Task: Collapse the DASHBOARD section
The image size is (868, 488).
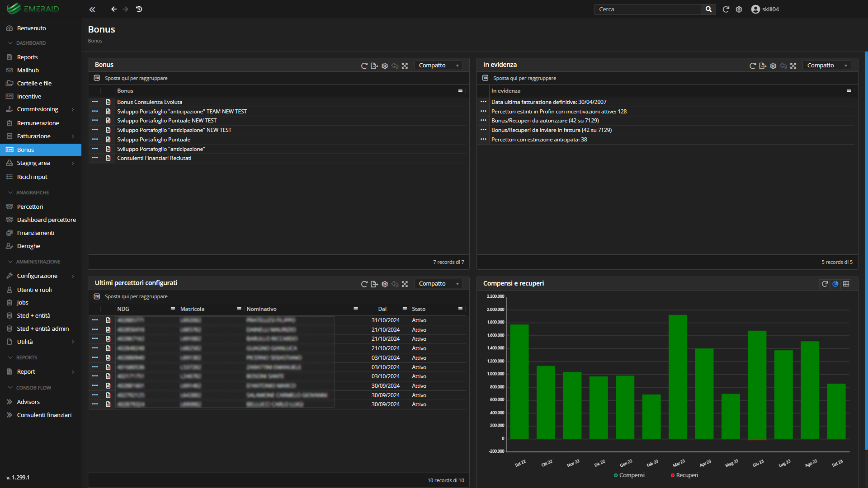Action: 27,43
